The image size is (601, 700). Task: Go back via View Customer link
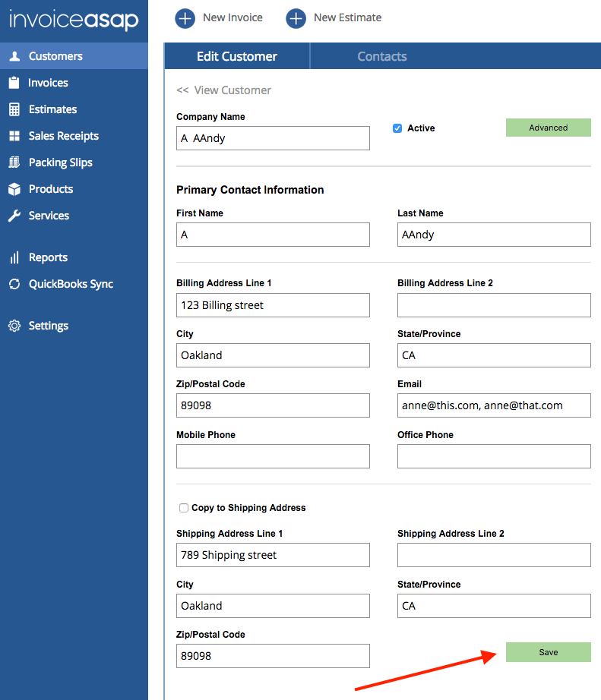click(224, 90)
